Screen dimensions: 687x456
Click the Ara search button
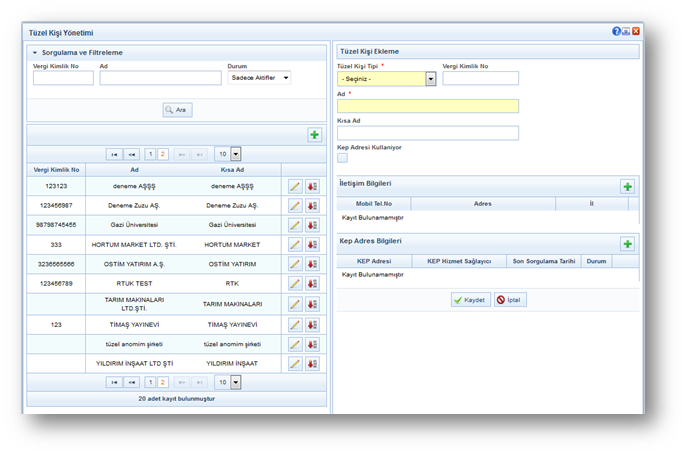[x=177, y=110]
